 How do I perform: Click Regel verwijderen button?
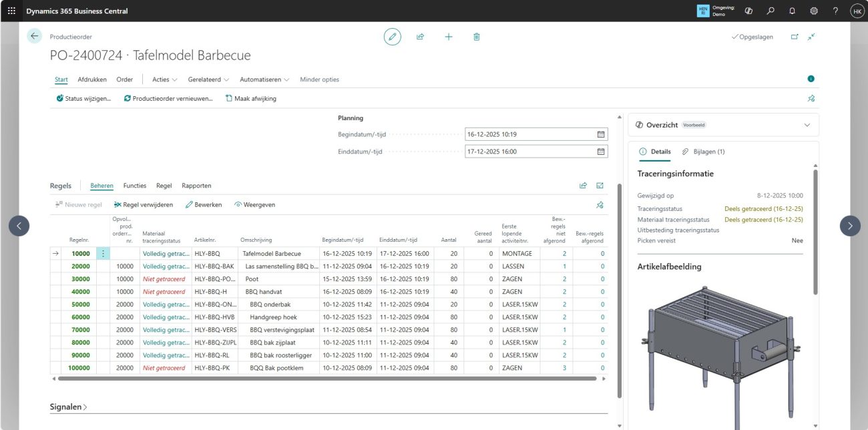144,204
